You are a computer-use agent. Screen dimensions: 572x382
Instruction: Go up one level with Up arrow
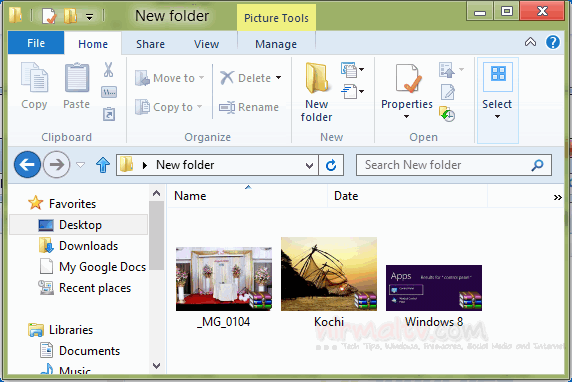pos(103,165)
